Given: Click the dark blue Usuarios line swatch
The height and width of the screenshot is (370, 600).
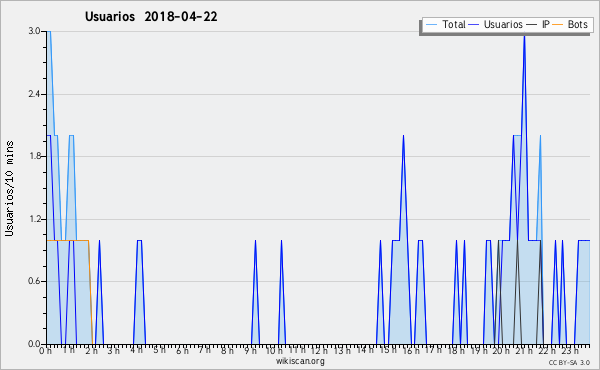Looking at the screenshot, I should [x=474, y=25].
